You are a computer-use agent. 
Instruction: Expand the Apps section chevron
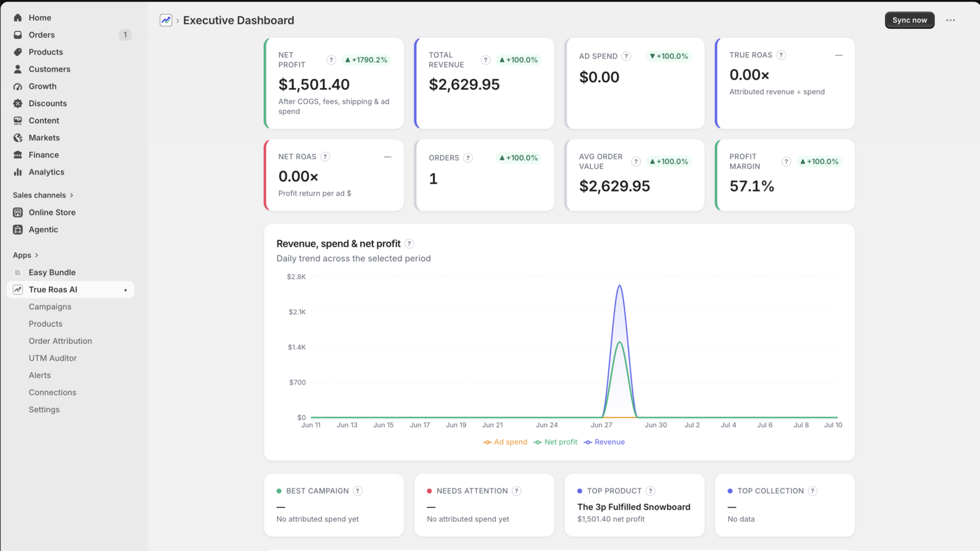click(36, 255)
